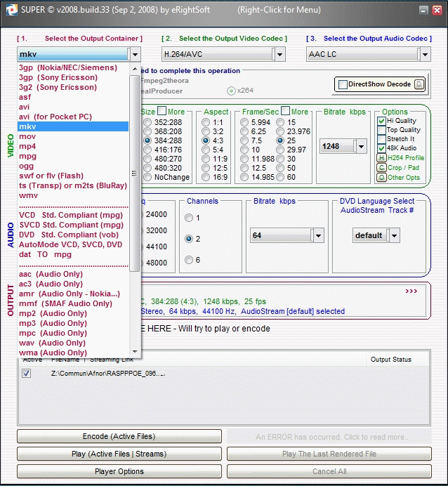Screen dimensions: 448x486
Task: Uncheck the Active file row checkbox
Action: [x=27, y=373]
